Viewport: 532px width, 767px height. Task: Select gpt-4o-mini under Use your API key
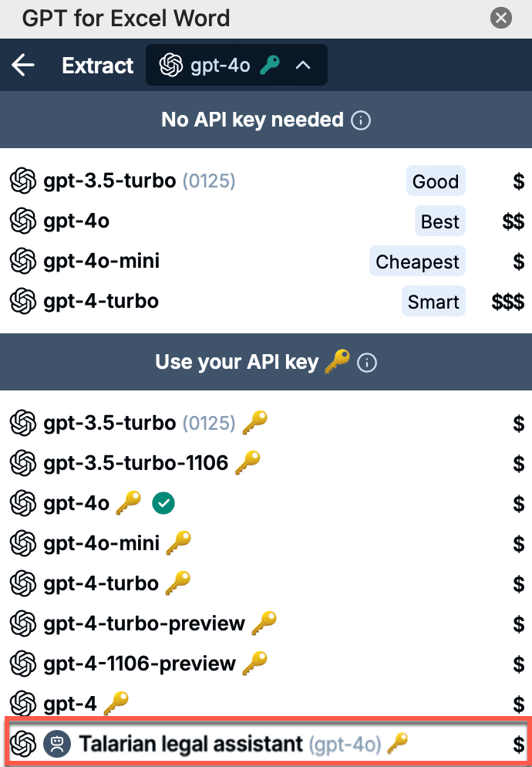[x=266, y=543]
